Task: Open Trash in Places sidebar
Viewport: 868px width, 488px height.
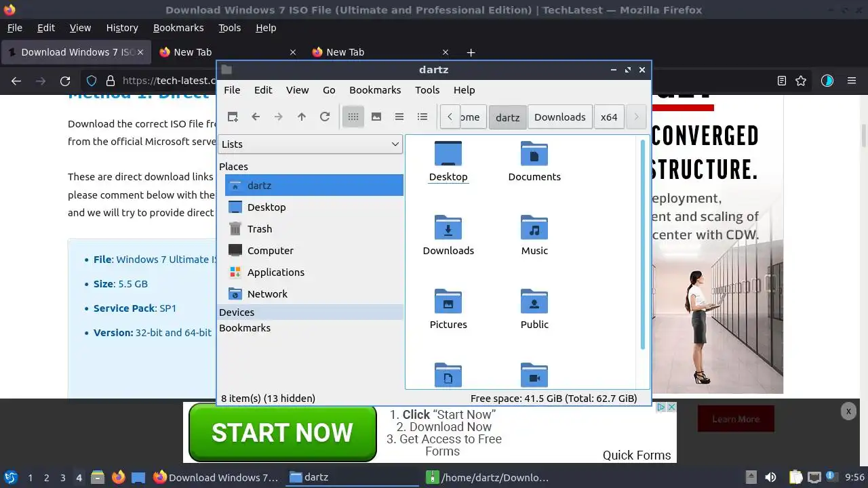Action: (314, 228)
